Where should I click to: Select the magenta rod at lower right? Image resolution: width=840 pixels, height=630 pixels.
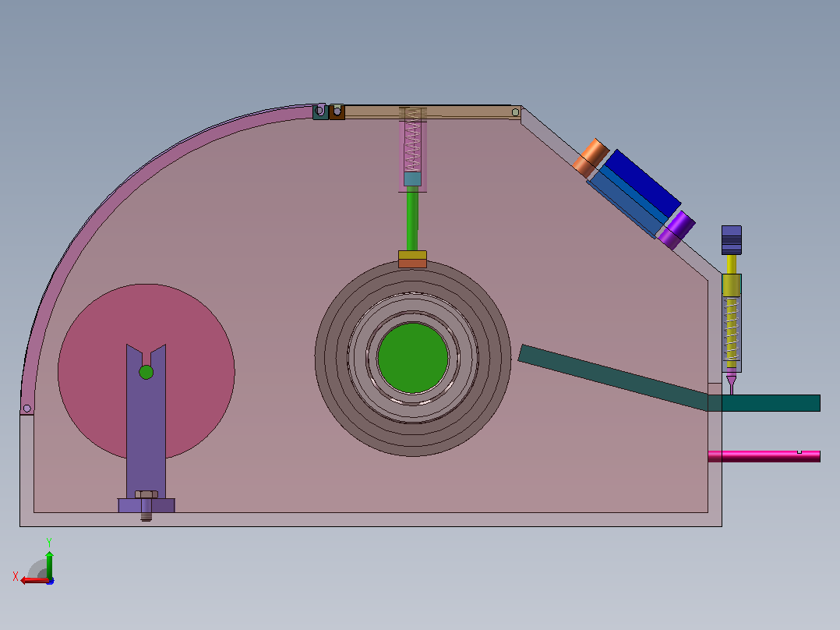click(x=764, y=456)
